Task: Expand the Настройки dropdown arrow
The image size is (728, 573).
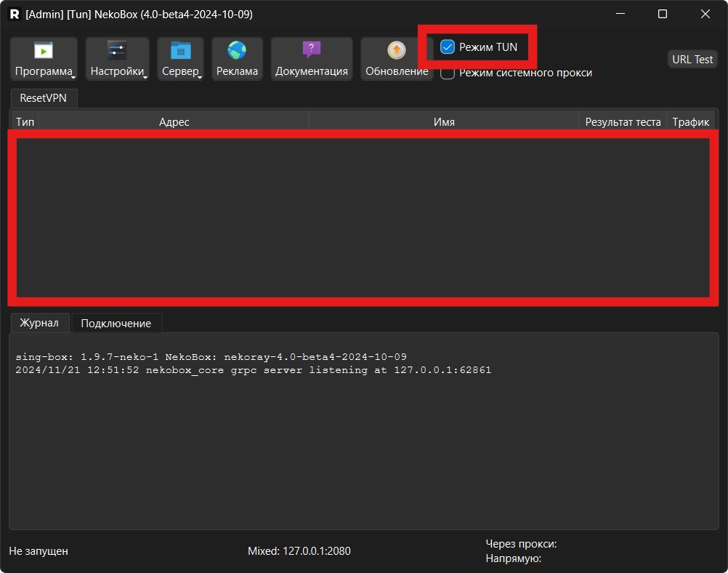Action: point(145,75)
